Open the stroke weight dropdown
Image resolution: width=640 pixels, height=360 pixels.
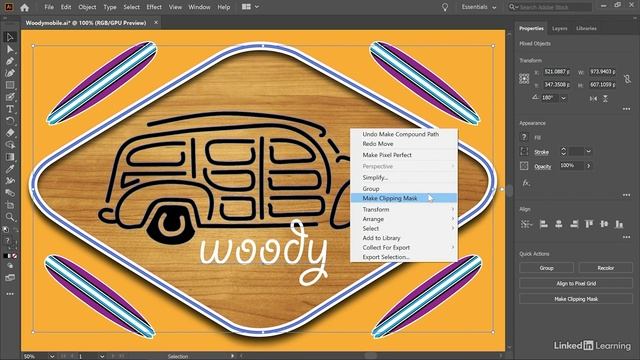coord(589,151)
